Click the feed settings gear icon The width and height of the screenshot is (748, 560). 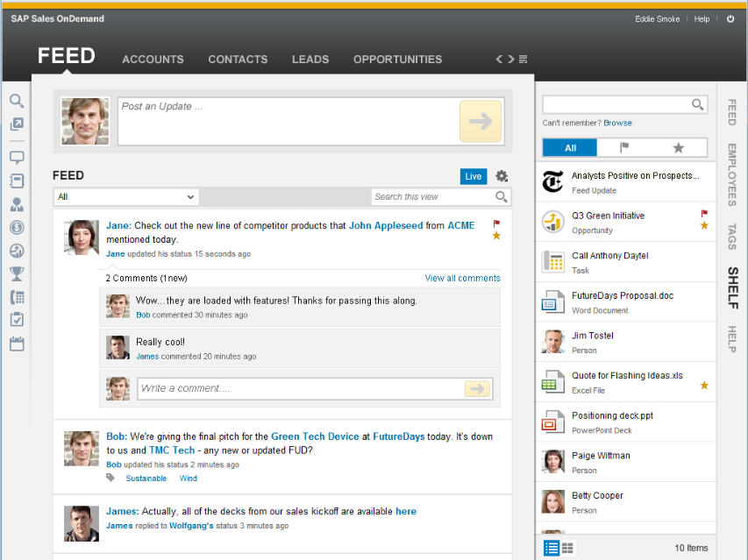coord(502,176)
